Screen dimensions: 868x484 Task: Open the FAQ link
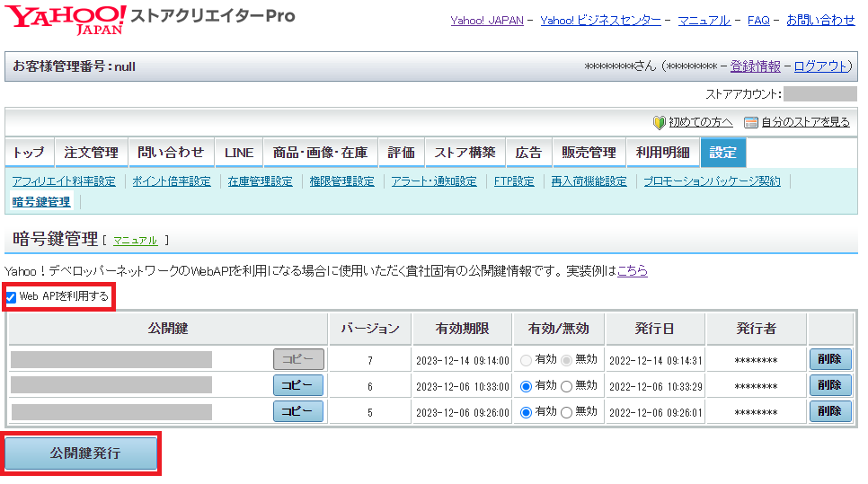pyautogui.click(x=758, y=21)
